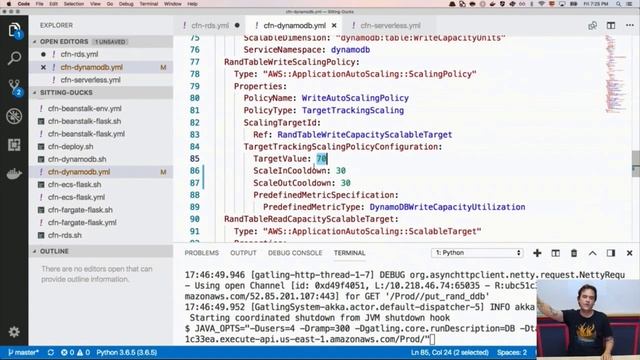This screenshot has height=360, width=640.
Task: Open cfn-beanstalk-flask.yml file
Action: click(x=101, y=134)
